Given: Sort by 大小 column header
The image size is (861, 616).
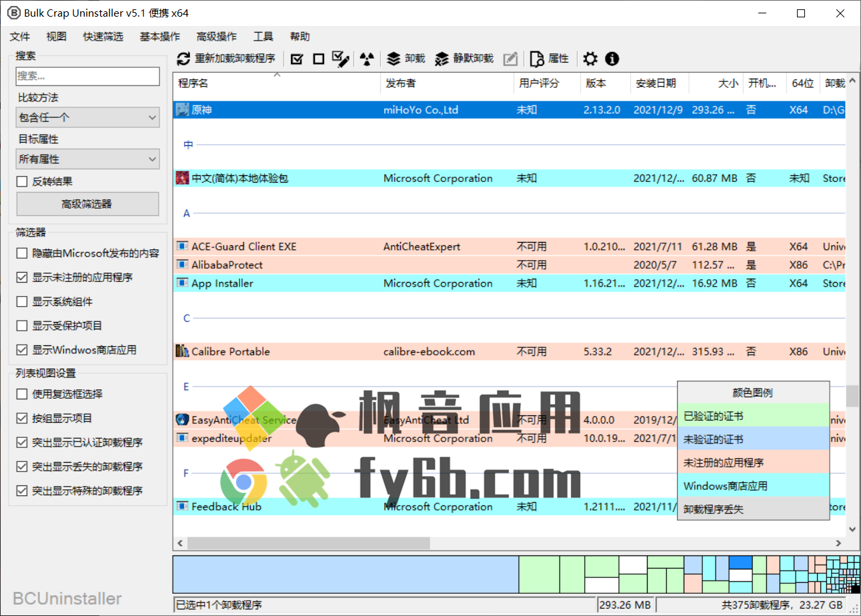Looking at the screenshot, I should (x=716, y=83).
